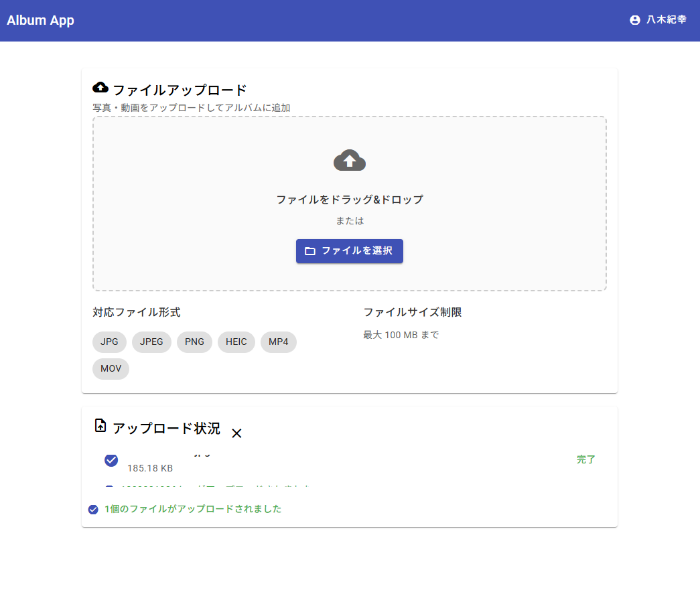Select the HEIC format chip

coord(236,342)
